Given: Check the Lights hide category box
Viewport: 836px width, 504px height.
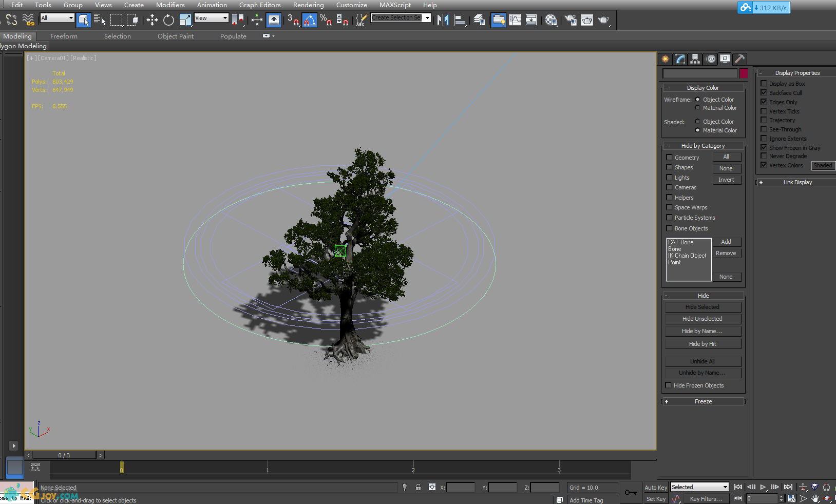Looking at the screenshot, I should point(669,178).
